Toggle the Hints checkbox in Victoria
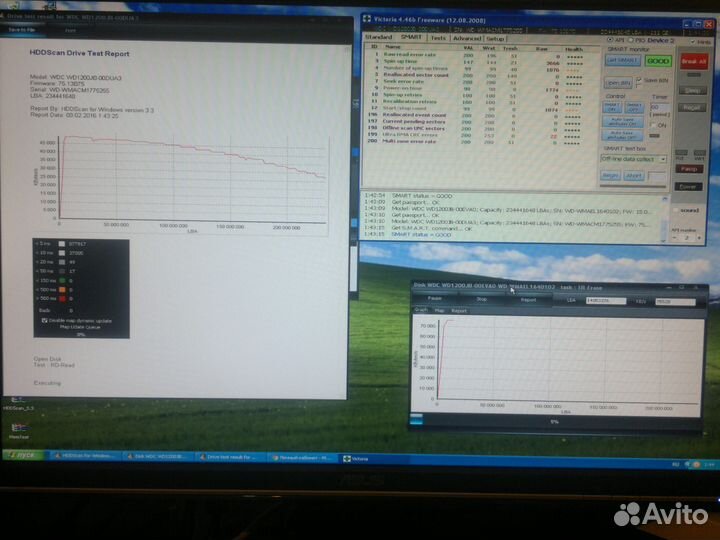720x540 pixels. tap(692, 42)
